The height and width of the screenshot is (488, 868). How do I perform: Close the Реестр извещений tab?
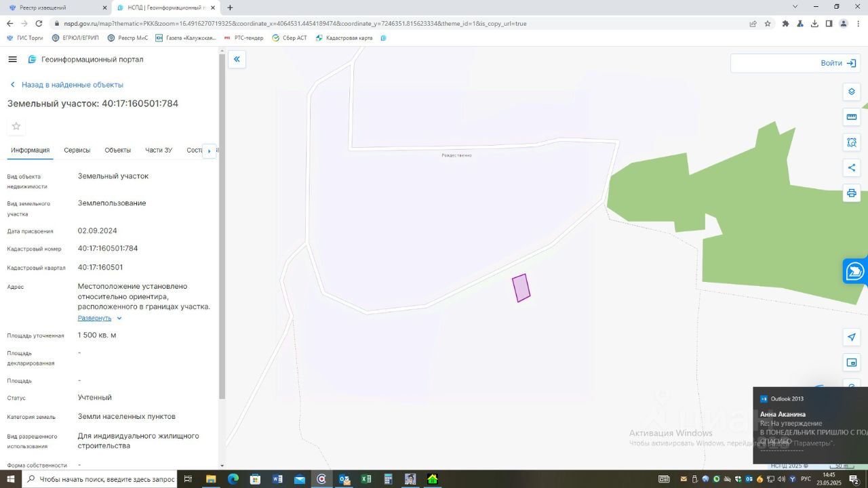pyautogui.click(x=104, y=7)
